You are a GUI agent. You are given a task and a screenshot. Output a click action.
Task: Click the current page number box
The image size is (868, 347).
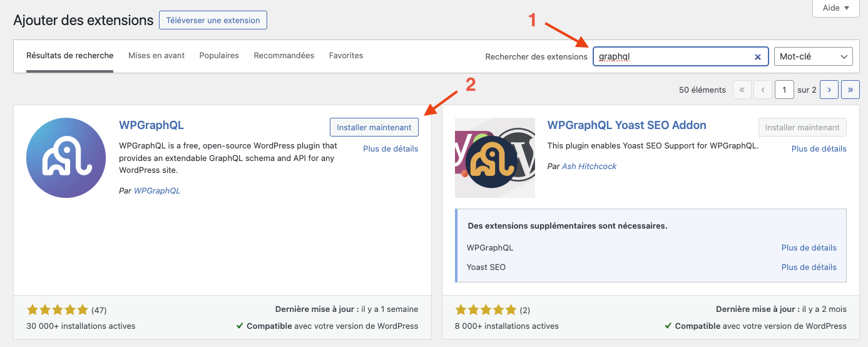click(x=784, y=90)
